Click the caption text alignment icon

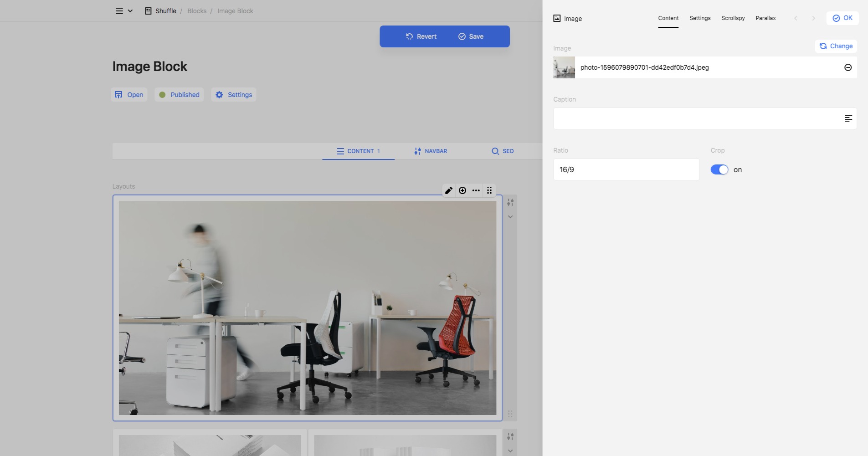tap(848, 118)
